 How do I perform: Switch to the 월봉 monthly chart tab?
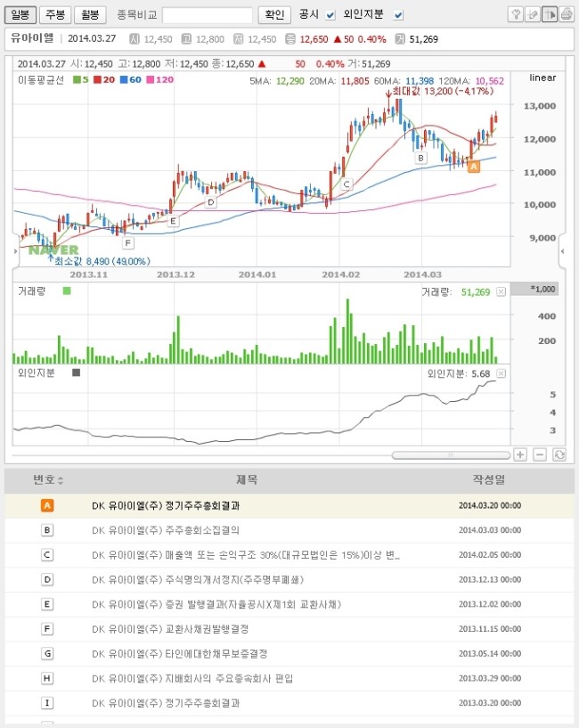[x=91, y=14]
